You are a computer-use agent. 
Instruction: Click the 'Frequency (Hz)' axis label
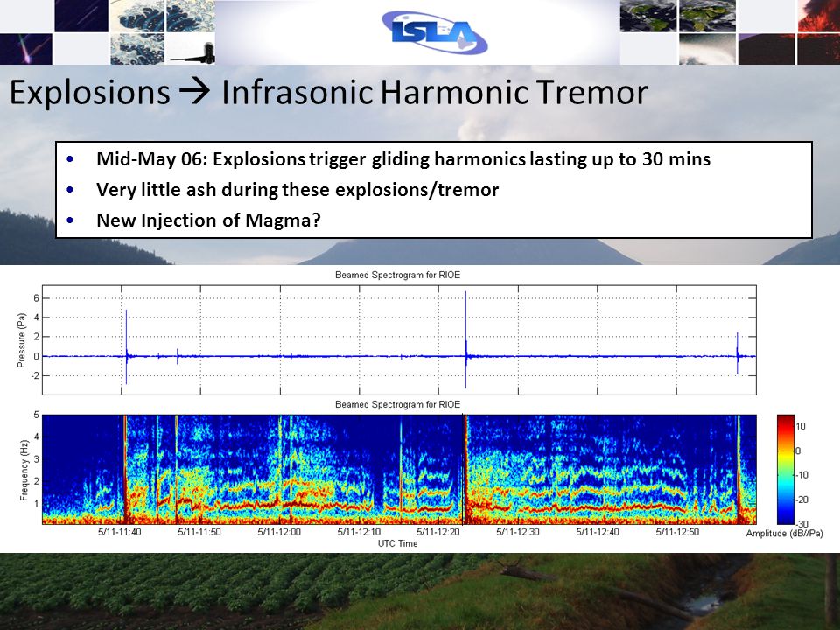(x=24, y=471)
